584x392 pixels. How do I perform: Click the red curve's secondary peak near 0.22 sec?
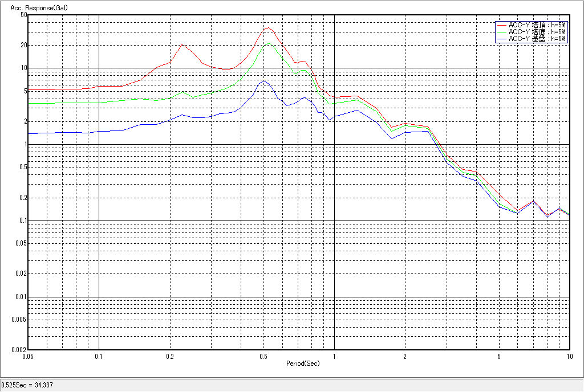coord(182,44)
